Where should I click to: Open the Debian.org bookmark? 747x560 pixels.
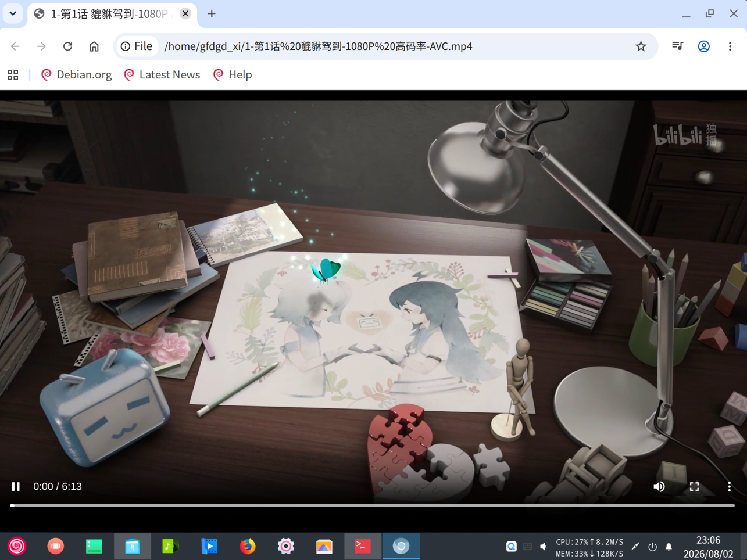(77, 75)
